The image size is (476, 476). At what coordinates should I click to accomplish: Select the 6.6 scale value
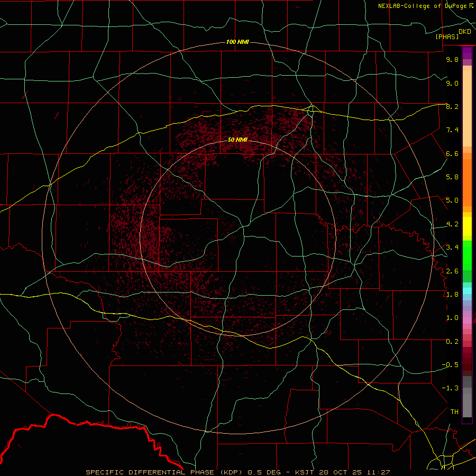pyautogui.click(x=452, y=153)
